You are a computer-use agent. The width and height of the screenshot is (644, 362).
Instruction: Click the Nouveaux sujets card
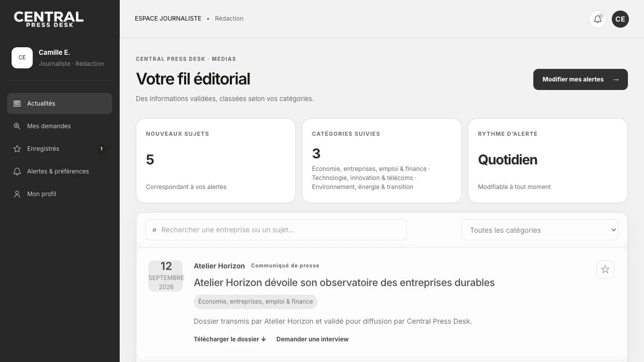click(216, 161)
